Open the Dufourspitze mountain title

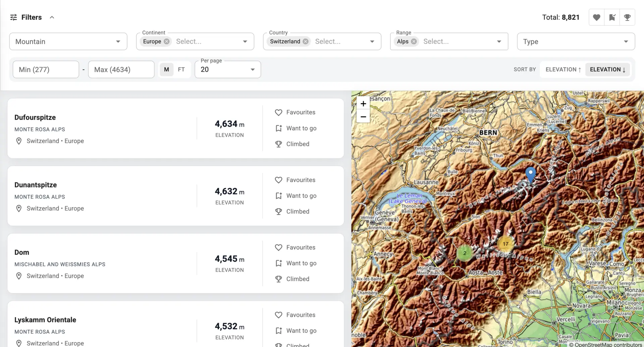(x=35, y=117)
